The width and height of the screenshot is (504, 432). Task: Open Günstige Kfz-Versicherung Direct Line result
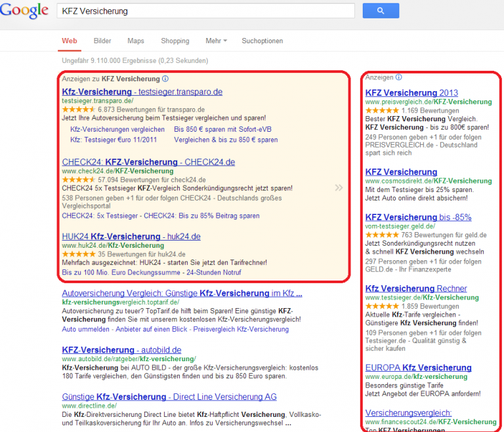[169, 397]
